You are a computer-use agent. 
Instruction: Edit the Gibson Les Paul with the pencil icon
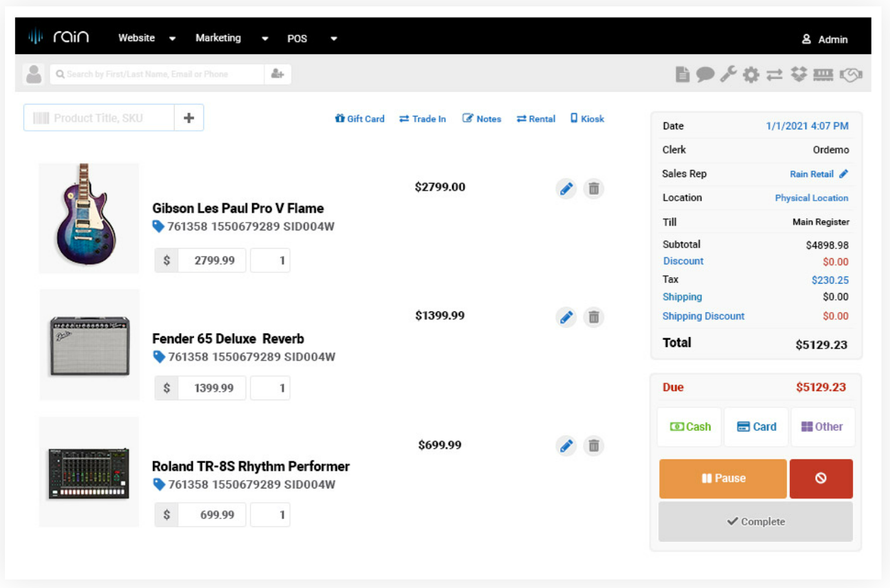coord(567,188)
